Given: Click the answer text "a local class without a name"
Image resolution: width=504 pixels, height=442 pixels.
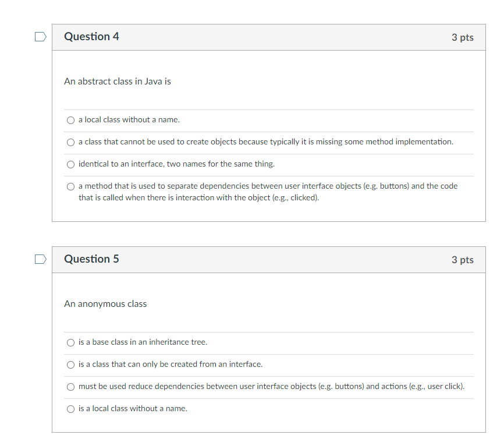Looking at the screenshot, I should 129,120.
